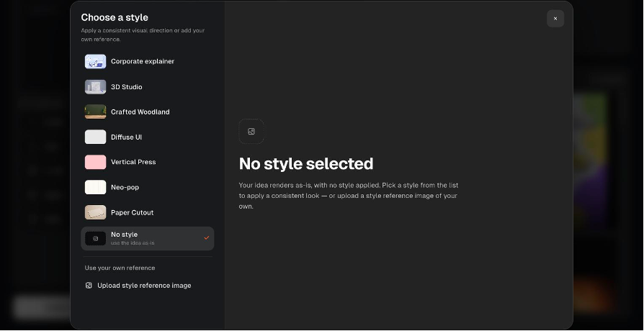Click Upload style reference image text
The height and width of the screenshot is (331, 644).
pyautogui.click(x=144, y=286)
